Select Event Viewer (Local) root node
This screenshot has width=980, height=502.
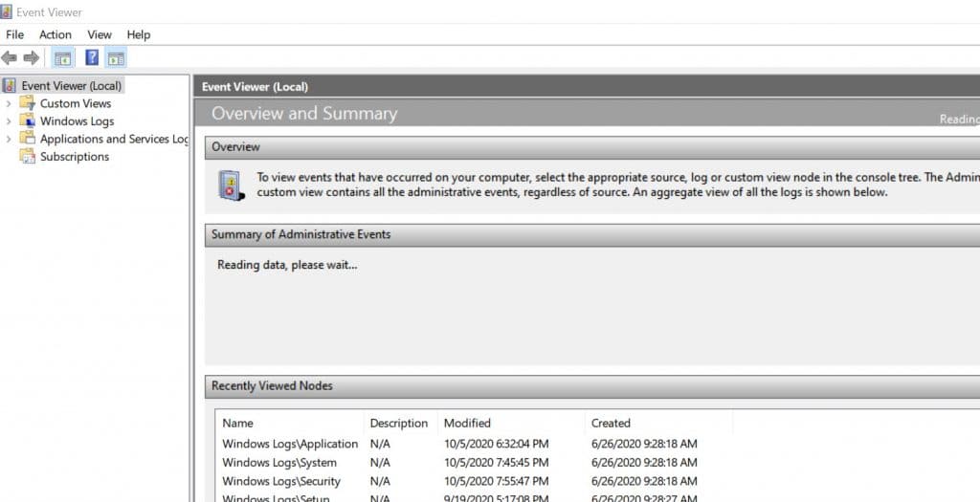point(72,86)
